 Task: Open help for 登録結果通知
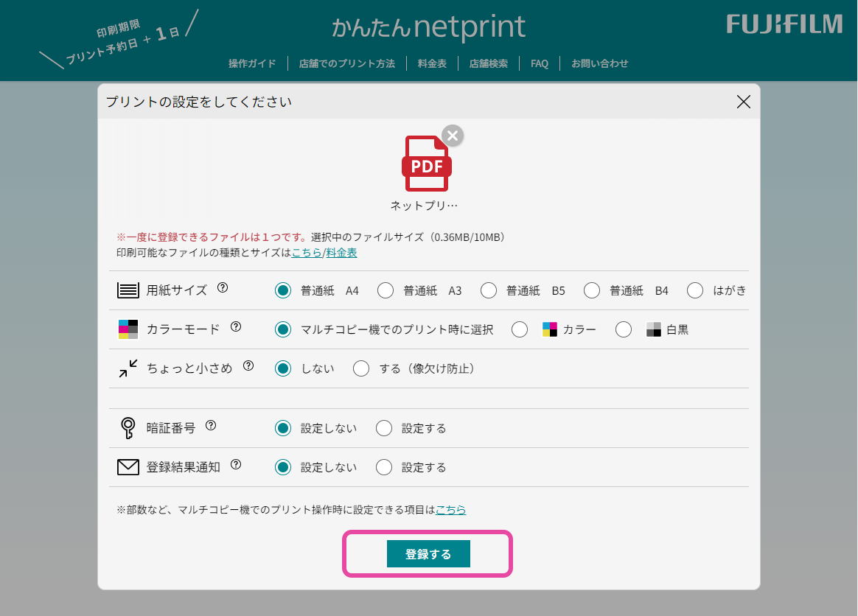click(236, 464)
